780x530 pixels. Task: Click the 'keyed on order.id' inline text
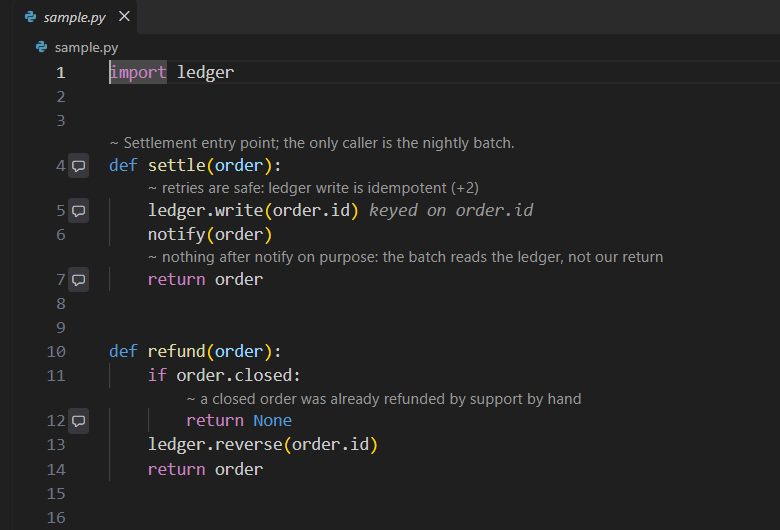pyautogui.click(x=451, y=211)
